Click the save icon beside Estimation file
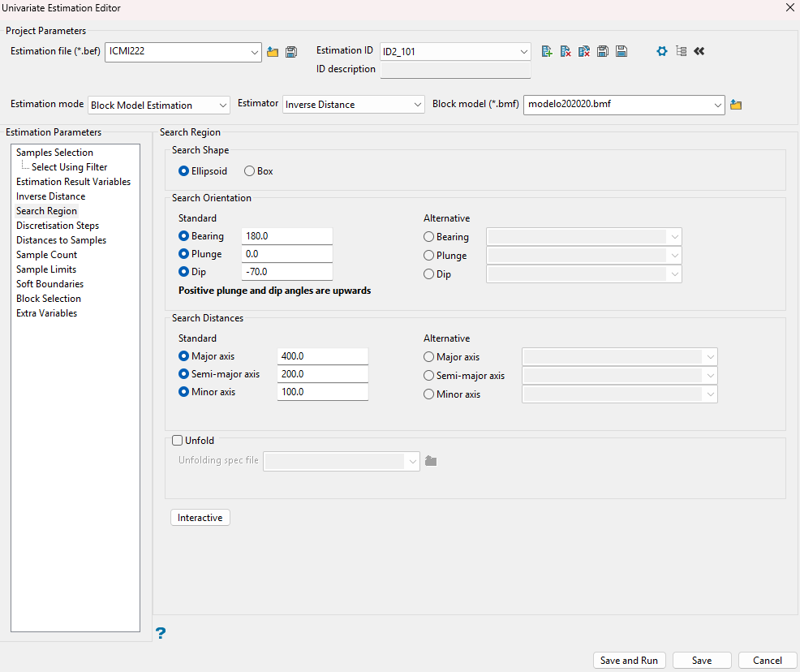This screenshot has width=800, height=672. point(291,52)
